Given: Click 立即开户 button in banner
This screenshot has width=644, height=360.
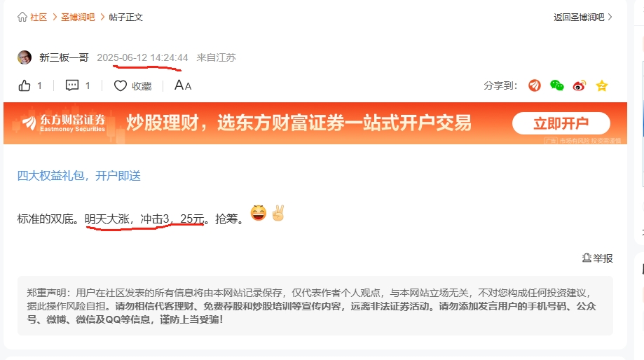Looking at the screenshot, I should pos(561,123).
